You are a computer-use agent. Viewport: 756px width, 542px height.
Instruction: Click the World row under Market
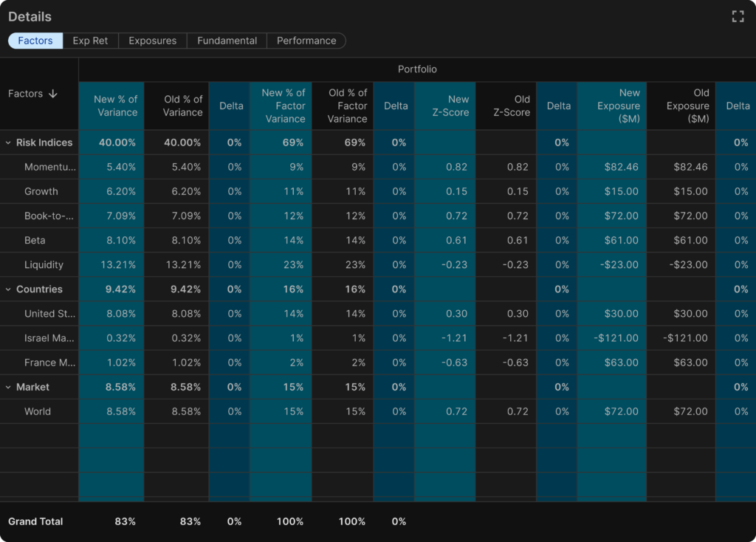tap(38, 411)
